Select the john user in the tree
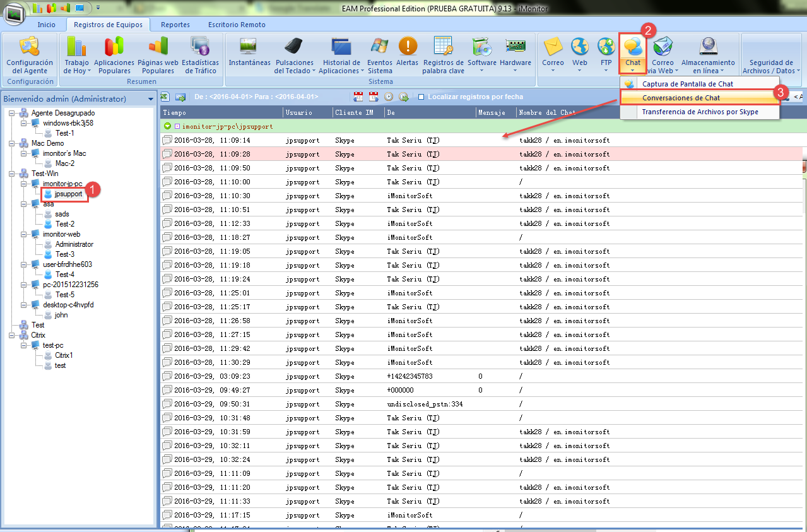 61,315
